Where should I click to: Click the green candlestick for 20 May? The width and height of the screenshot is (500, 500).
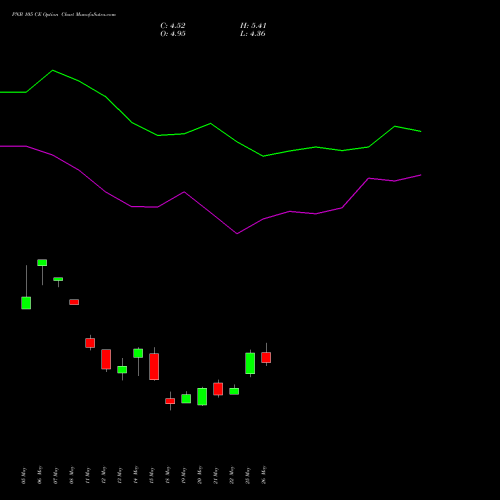tap(202, 397)
